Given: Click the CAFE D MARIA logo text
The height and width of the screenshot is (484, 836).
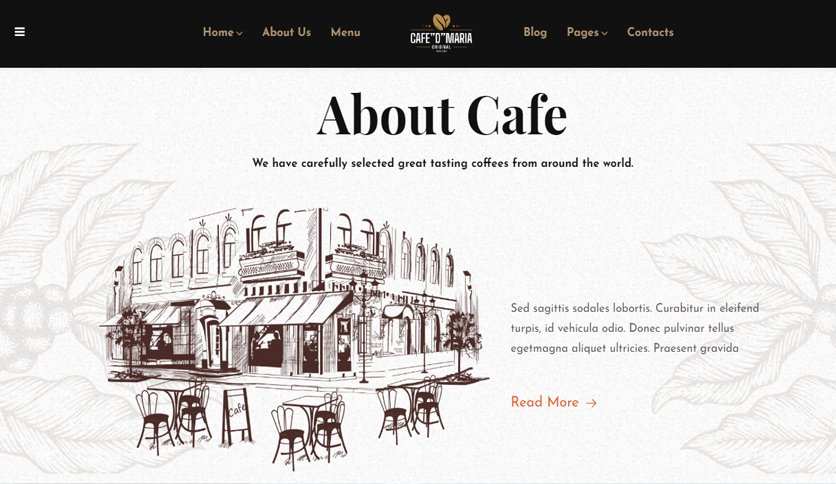Looking at the screenshot, I should (441, 38).
